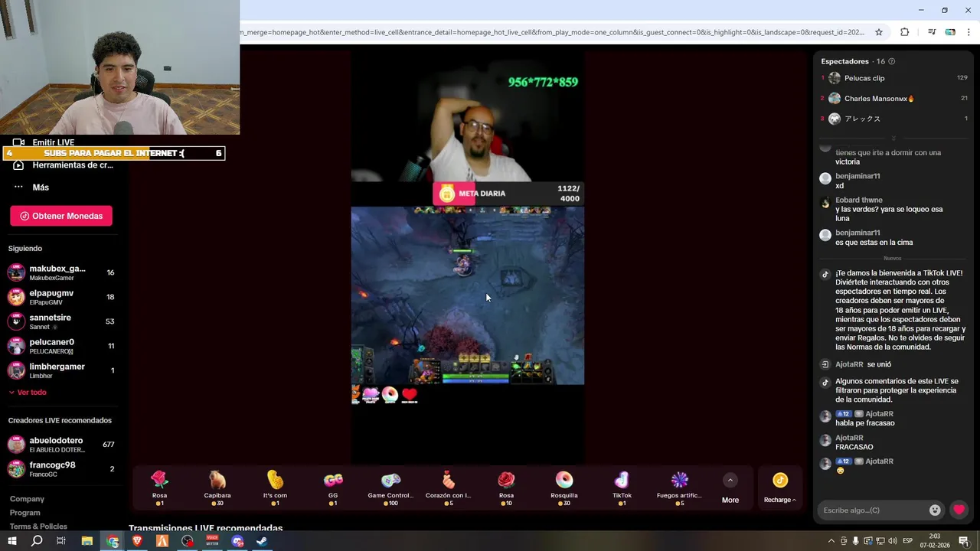
Task: Send the Rosquilla gift
Action: pyautogui.click(x=564, y=487)
